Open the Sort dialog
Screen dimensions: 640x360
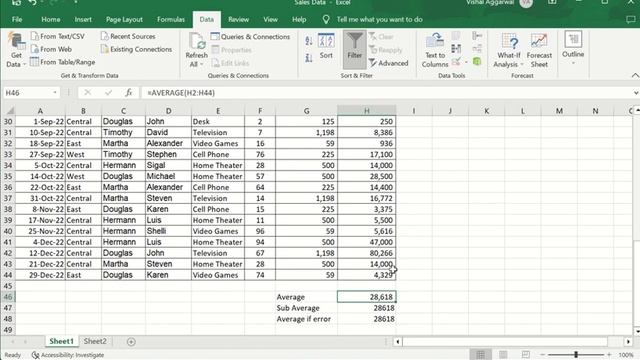[x=326, y=45]
